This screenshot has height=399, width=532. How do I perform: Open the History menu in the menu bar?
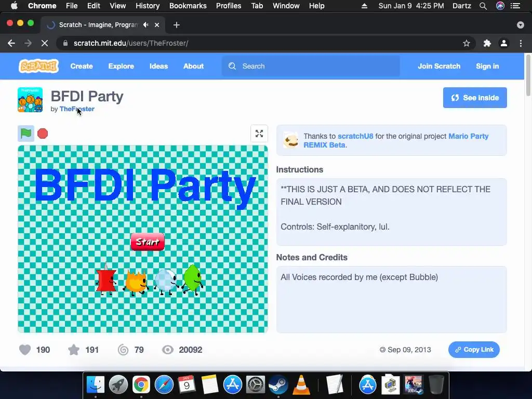click(148, 6)
